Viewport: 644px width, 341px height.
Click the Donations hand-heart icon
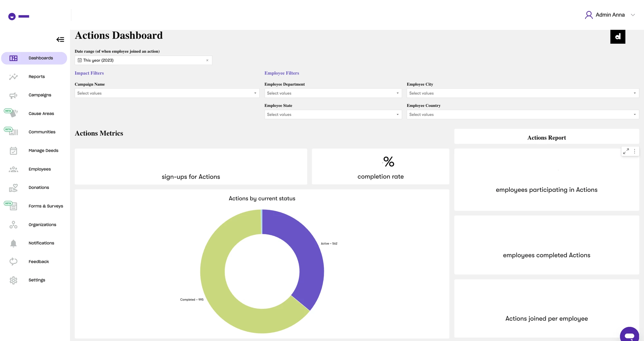pyautogui.click(x=13, y=188)
